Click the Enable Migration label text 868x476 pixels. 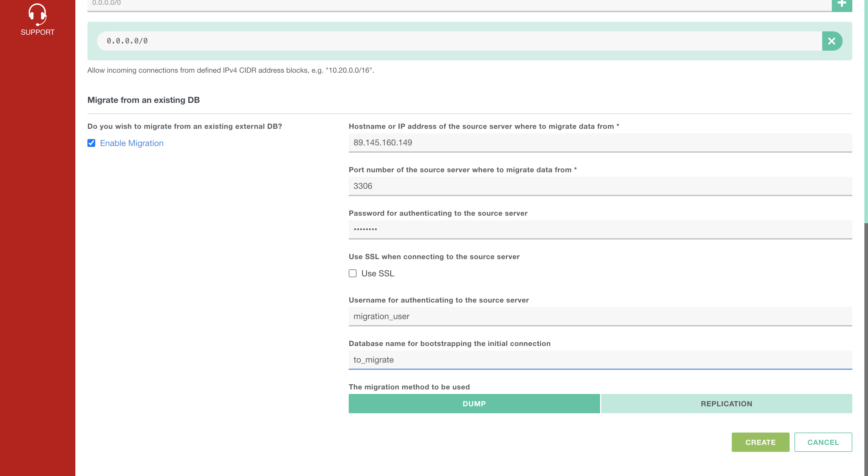click(132, 143)
